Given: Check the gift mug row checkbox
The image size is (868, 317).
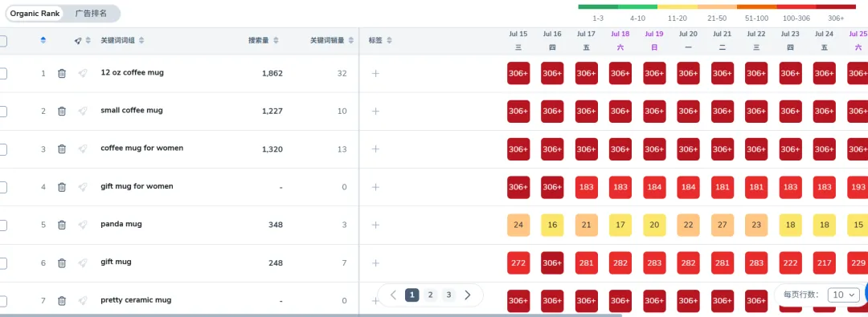Looking at the screenshot, I should [x=2, y=262].
